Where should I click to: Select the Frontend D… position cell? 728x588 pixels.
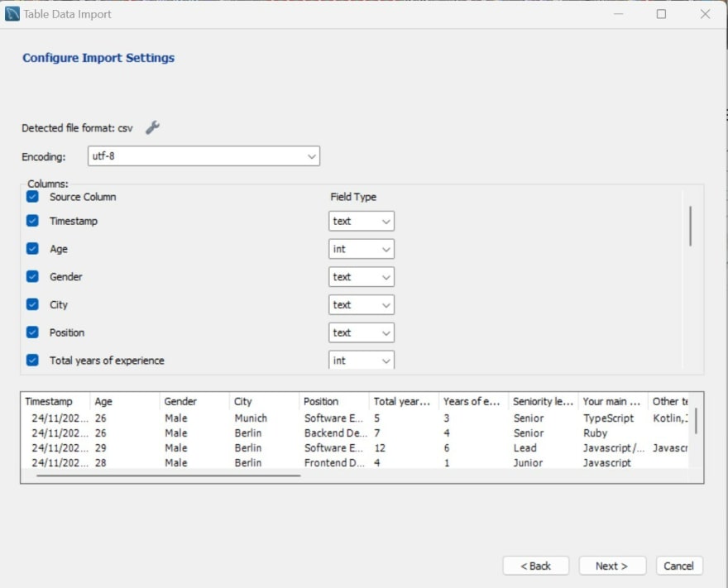pyautogui.click(x=334, y=462)
